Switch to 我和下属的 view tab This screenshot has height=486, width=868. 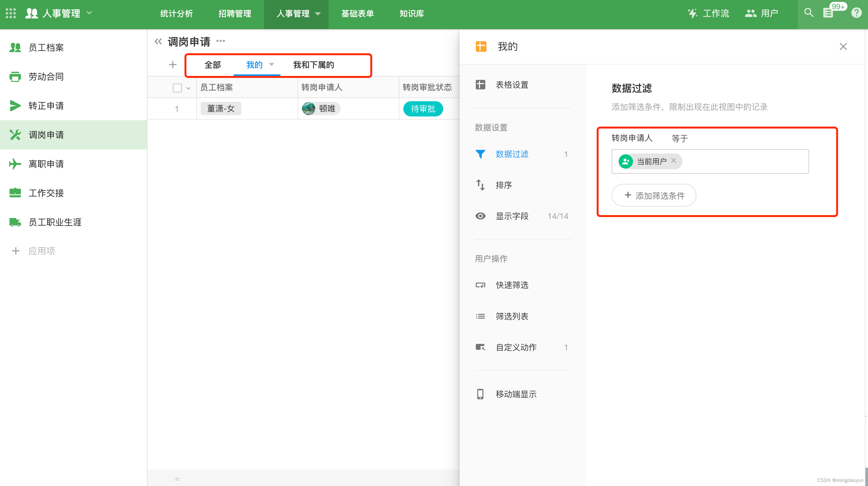point(313,65)
